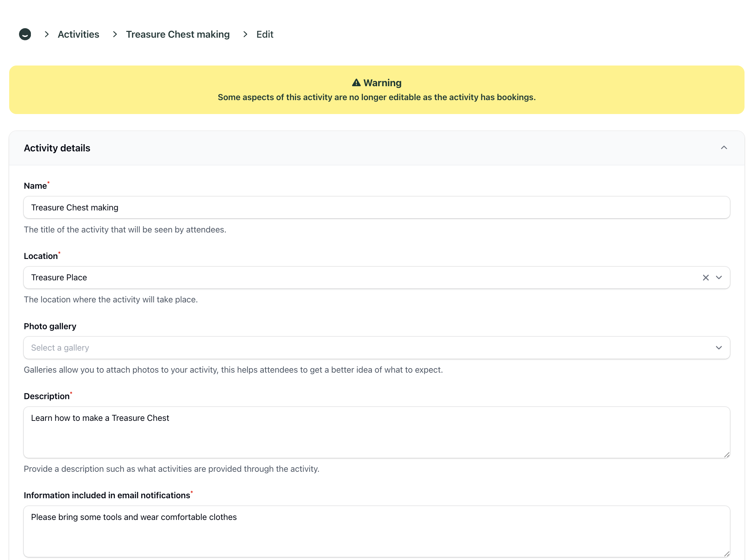Click the chevron before Edit breadcrumb
This screenshot has width=753, height=560.
(245, 34)
